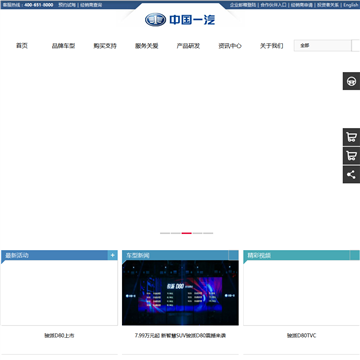Open the 购买支持 navigation menu
The height and width of the screenshot is (360, 360).
click(x=105, y=46)
